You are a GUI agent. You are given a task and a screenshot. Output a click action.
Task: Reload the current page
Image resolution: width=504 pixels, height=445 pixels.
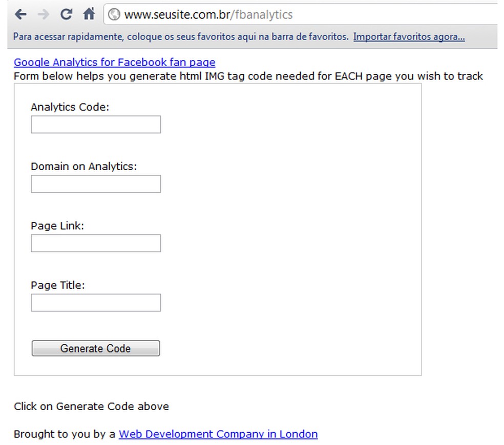67,14
